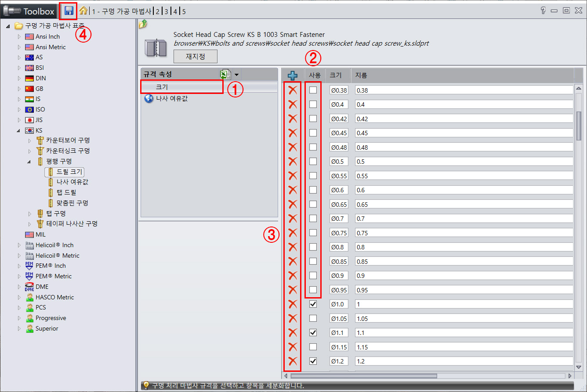
Task: Click the PEM® Inch icon
Action: click(29, 266)
